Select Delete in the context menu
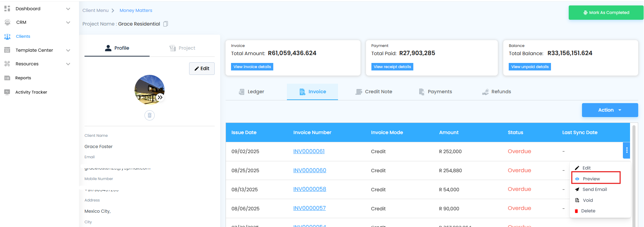Viewport: 644px width, 227px height. tap(588, 211)
